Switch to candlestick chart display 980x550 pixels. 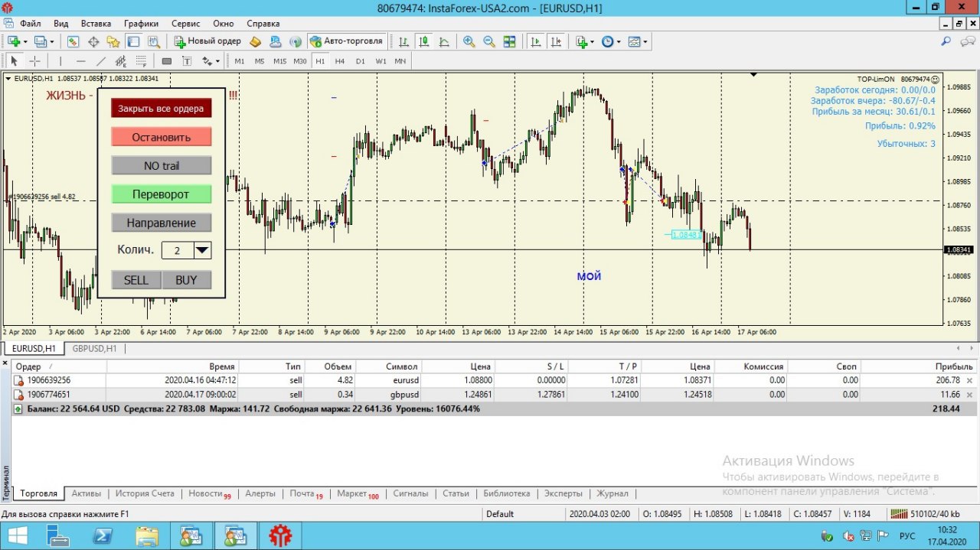coord(423,41)
